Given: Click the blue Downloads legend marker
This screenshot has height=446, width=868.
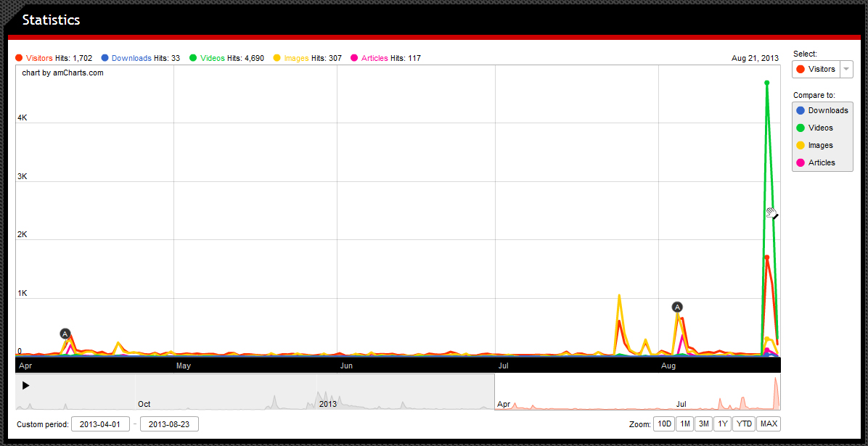Looking at the screenshot, I should click(x=105, y=57).
